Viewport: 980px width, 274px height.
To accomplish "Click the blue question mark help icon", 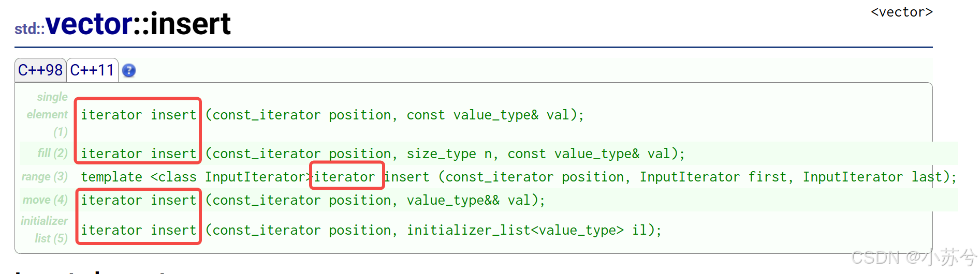I will pyautogui.click(x=129, y=71).
